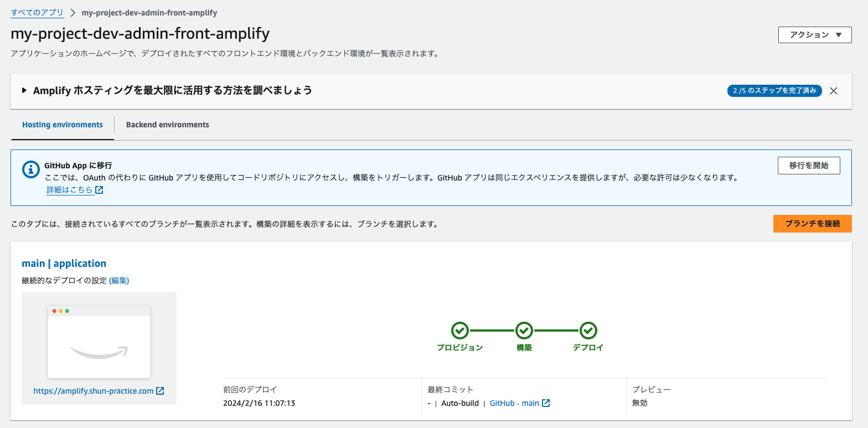This screenshot has width=868, height=428.
Task: Go to すべてのアプリ breadcrumb link
Action: (37, 12)
